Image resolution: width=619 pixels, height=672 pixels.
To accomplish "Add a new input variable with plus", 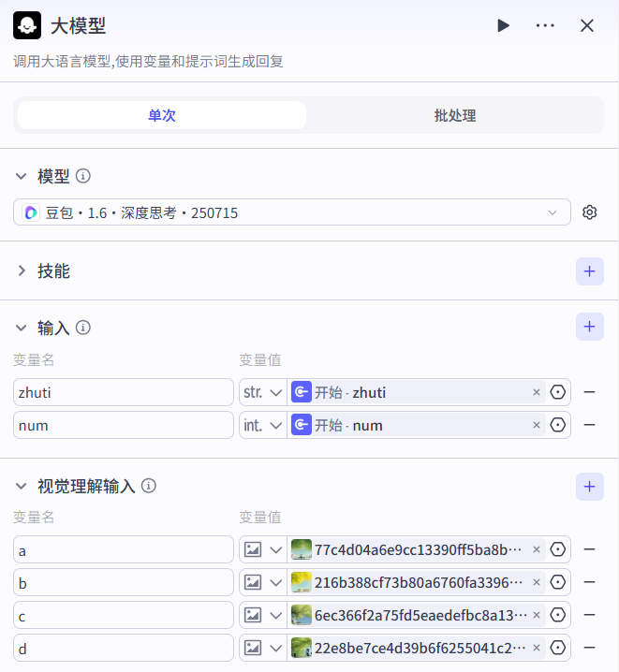I will click(589, 328).
